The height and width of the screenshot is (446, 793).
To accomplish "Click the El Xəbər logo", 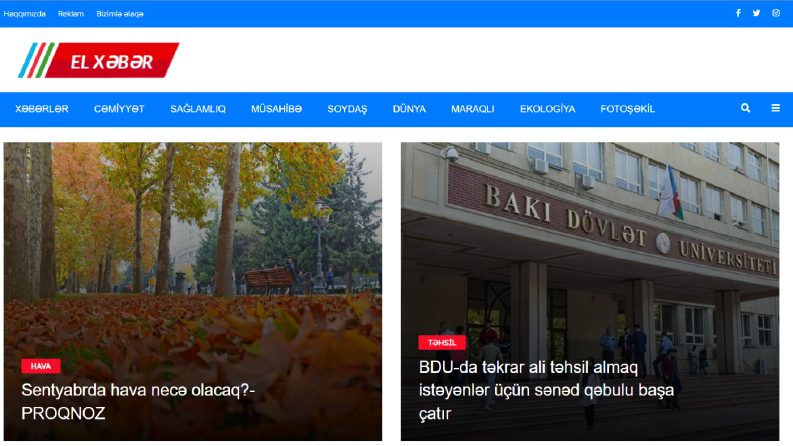I will (x=99, y=60).
